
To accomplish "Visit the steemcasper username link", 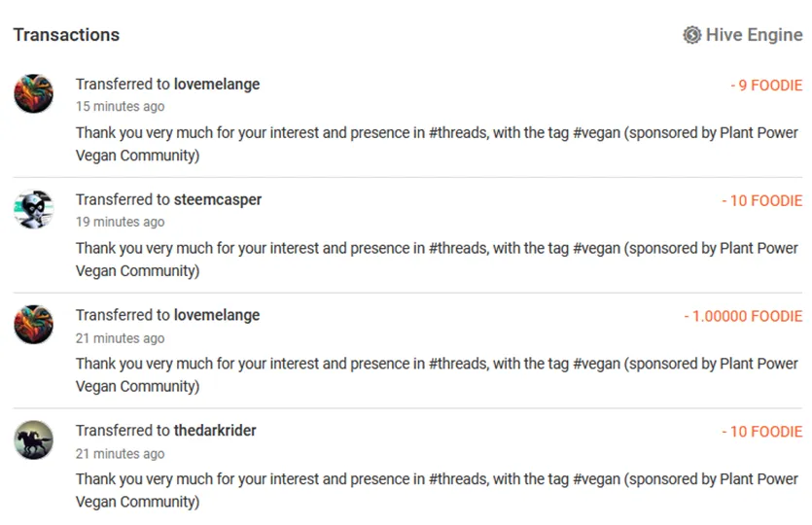I will (x=218, y=200).
